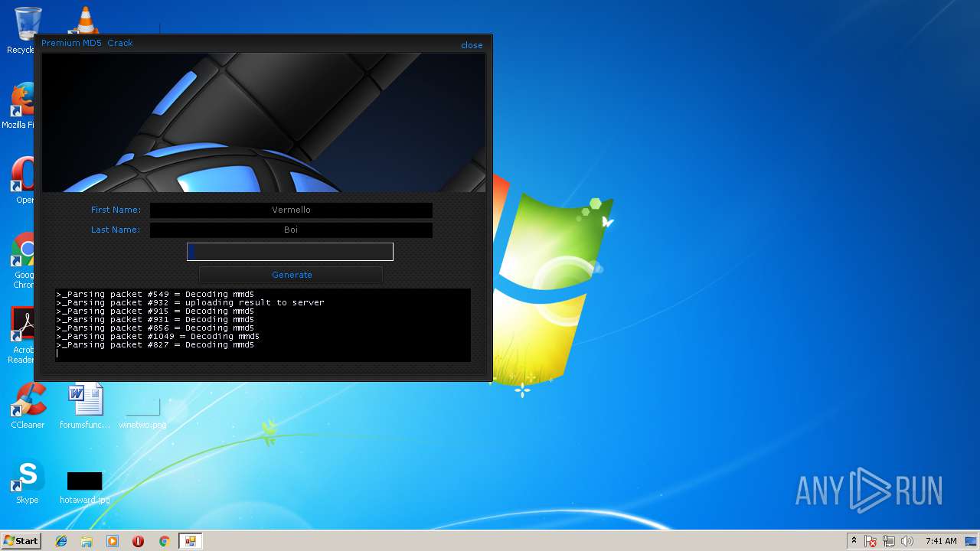
Task: Show hidden system tray icons
Action: (854, 541)
